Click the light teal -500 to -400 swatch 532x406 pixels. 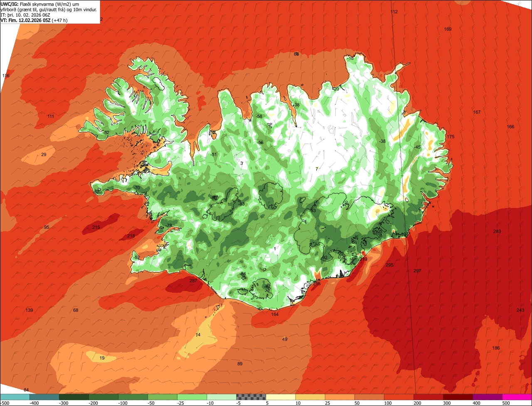pos(15,396)
